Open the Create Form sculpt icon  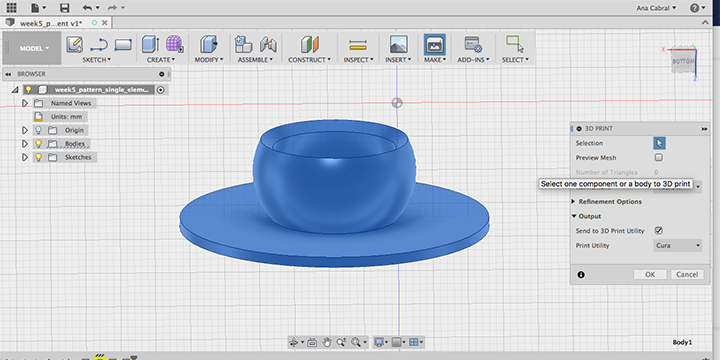pos(174,45)
